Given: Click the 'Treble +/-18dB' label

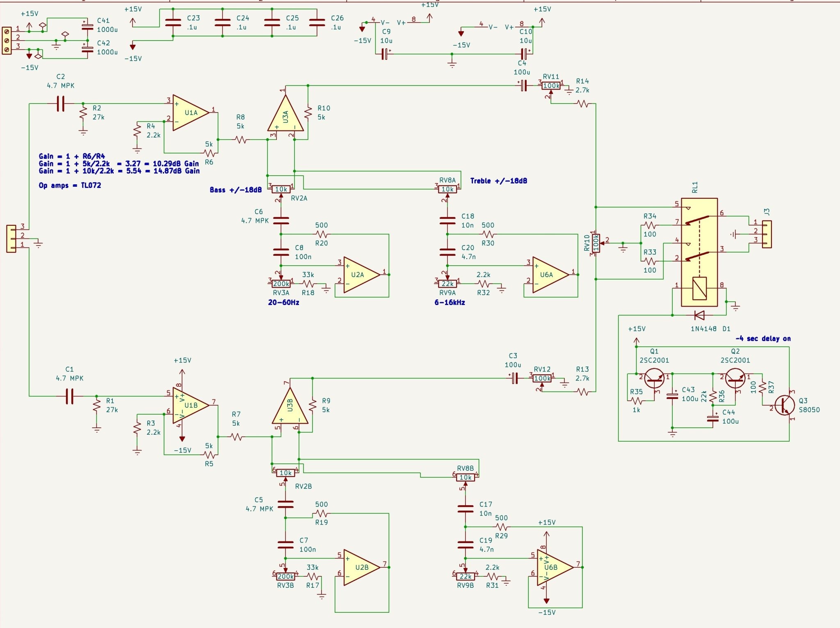Looking at the screenshot, I should pos(498,181).
